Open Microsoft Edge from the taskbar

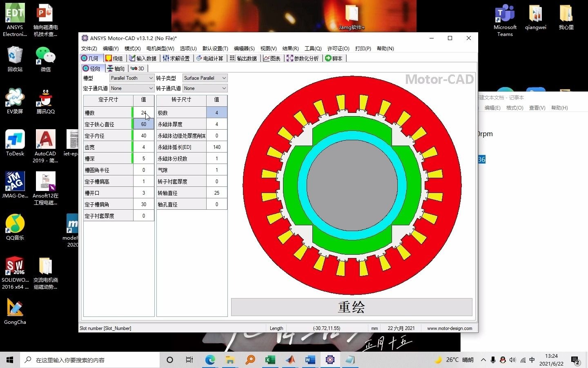pos(210,360)
